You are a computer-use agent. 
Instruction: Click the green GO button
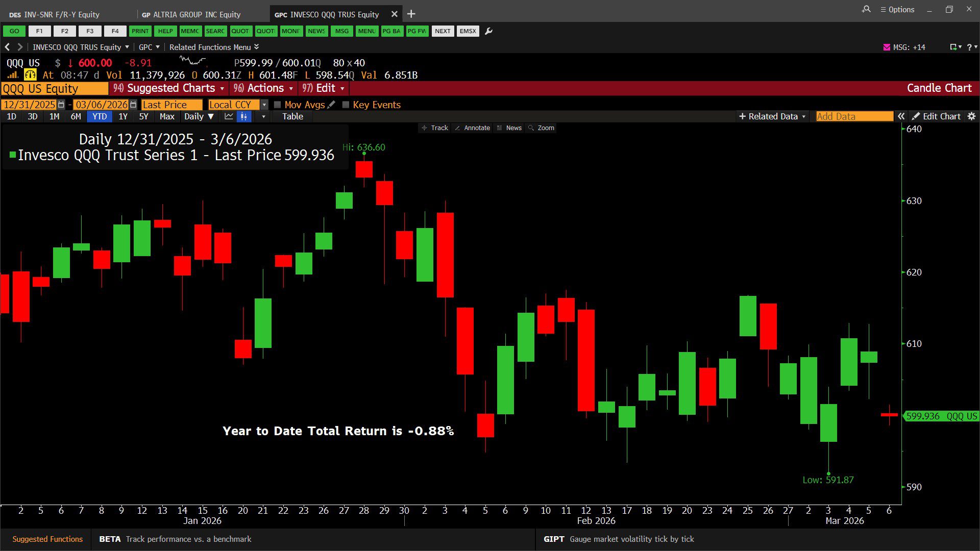click(14, 31)
